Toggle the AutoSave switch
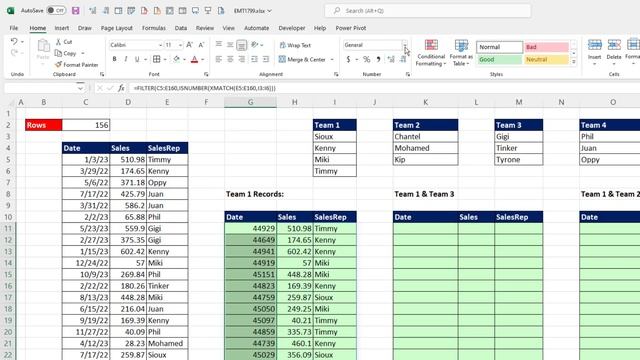Image resolution: width=640 pixels, height=360 pixels. tap(56, 11)
